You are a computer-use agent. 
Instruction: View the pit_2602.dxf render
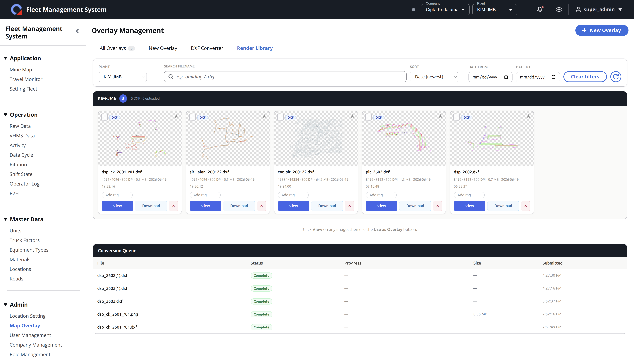(381, 206)
